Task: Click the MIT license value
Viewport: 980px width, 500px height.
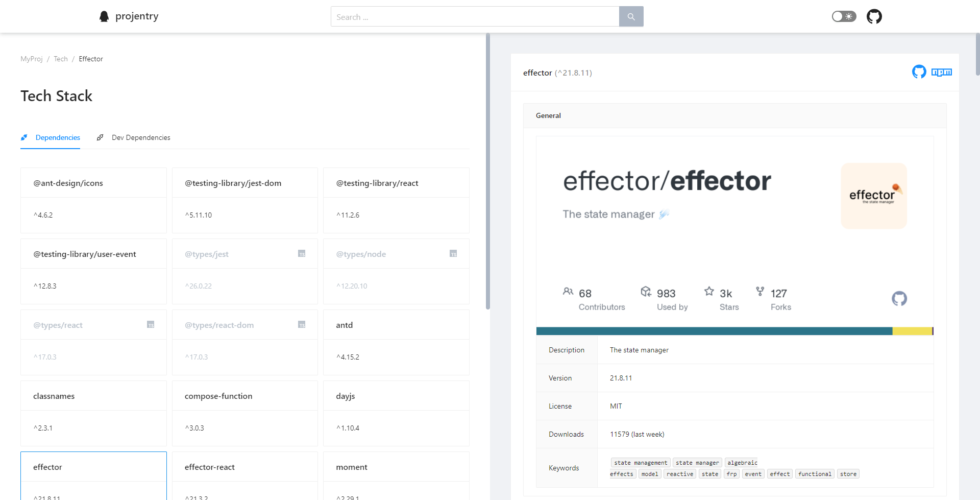Action: coord(616,406)
